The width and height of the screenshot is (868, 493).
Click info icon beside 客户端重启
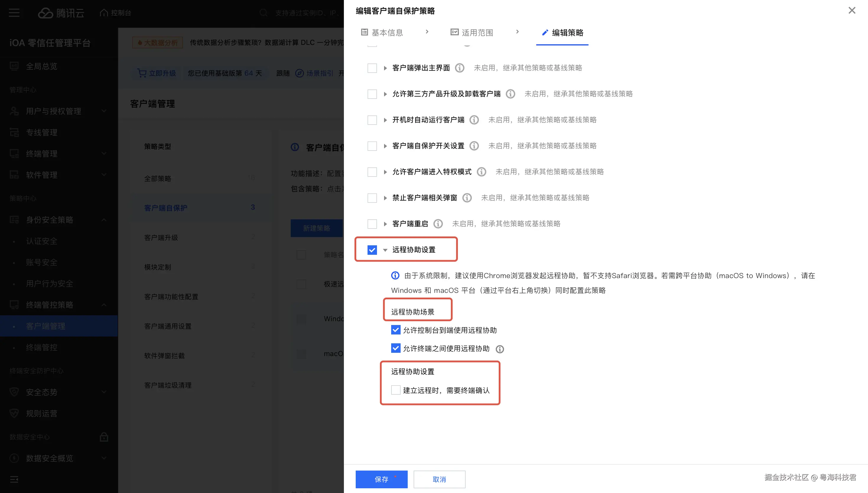(438, 224)
